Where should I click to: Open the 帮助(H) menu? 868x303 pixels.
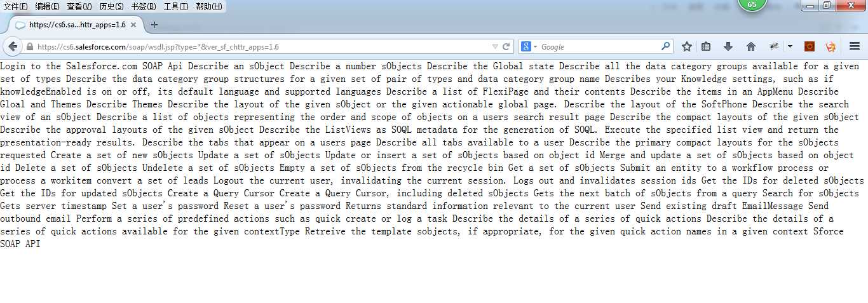coord(209,6)
